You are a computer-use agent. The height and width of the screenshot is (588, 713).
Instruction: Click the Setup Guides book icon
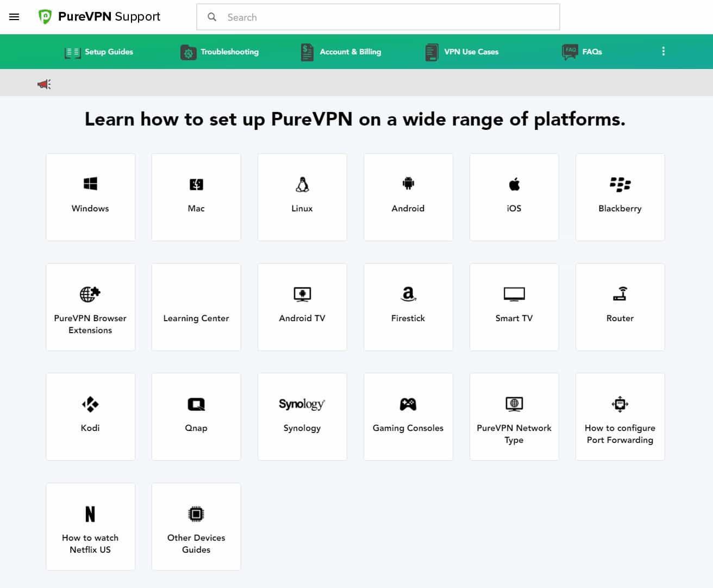tap(72, 52)
